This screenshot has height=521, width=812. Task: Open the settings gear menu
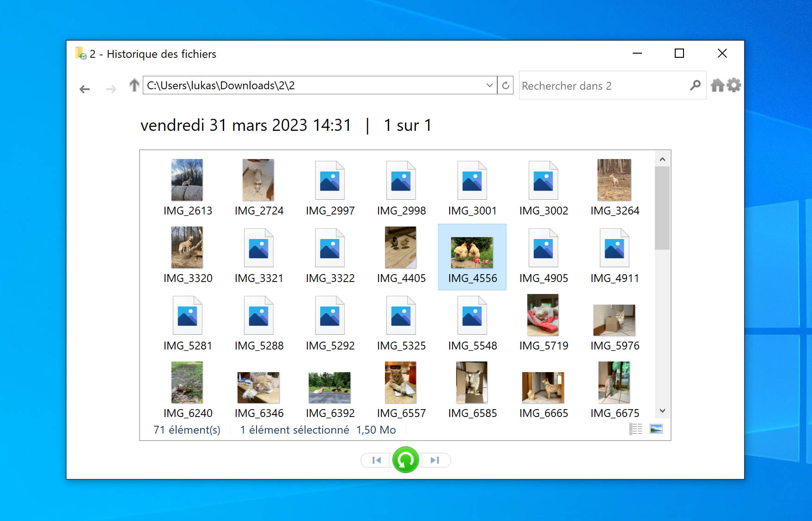click(x=734, y=85)
